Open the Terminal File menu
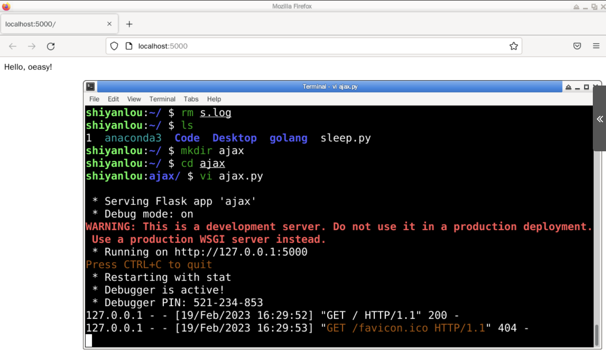606x364 pixels. click(x=94, y=99)
